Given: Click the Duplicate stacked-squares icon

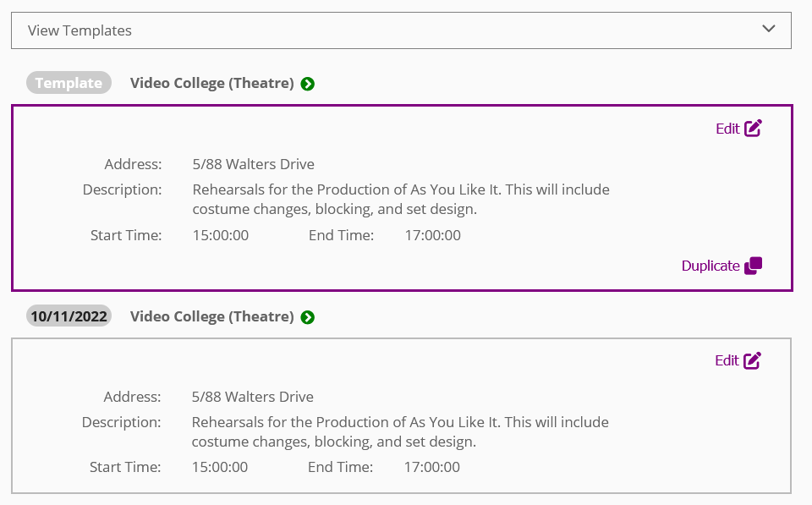Looking at the screenshot, I should click(753, 266).
